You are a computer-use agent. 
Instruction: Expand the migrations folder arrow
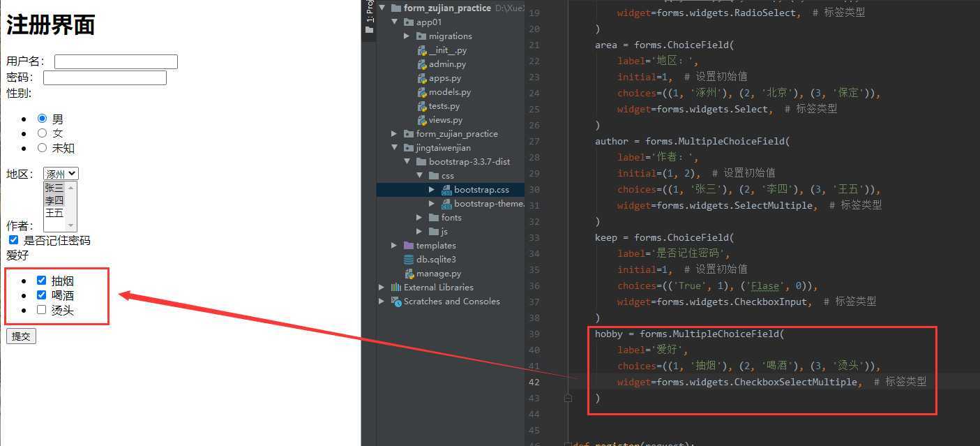(407, 36)
